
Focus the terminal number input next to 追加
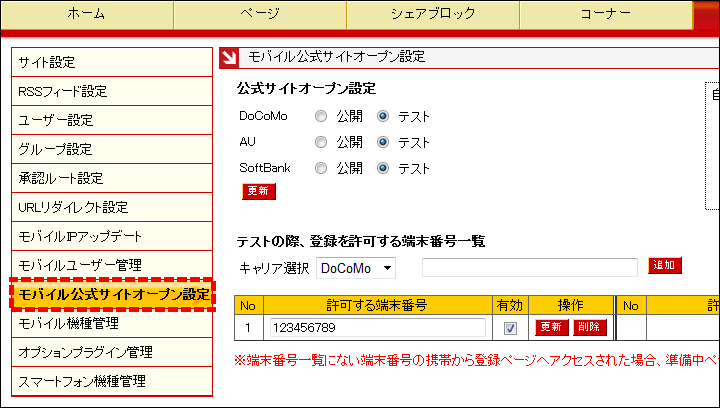click(x=529, y=268)
